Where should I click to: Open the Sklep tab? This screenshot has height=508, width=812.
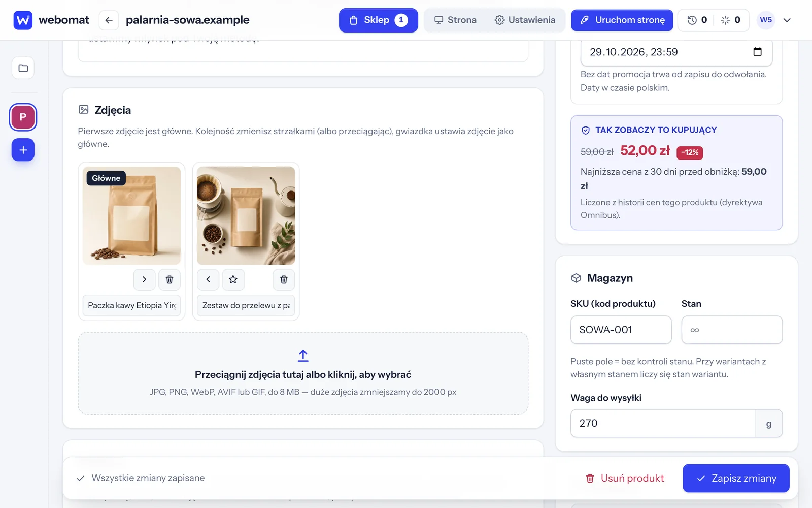pos(378,20)
